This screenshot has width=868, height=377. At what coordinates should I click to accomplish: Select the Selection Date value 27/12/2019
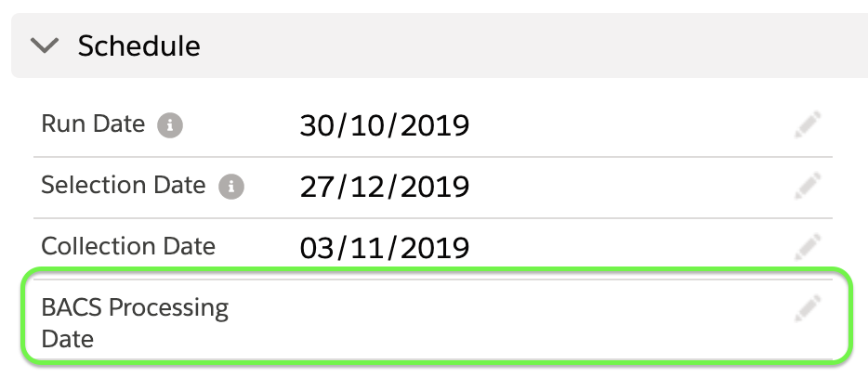tap(385, 187)
